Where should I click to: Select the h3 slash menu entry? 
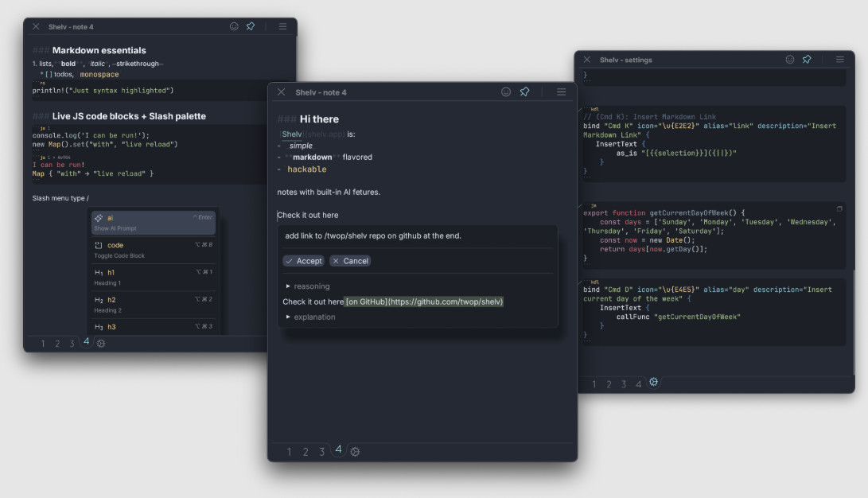point(154,327)
